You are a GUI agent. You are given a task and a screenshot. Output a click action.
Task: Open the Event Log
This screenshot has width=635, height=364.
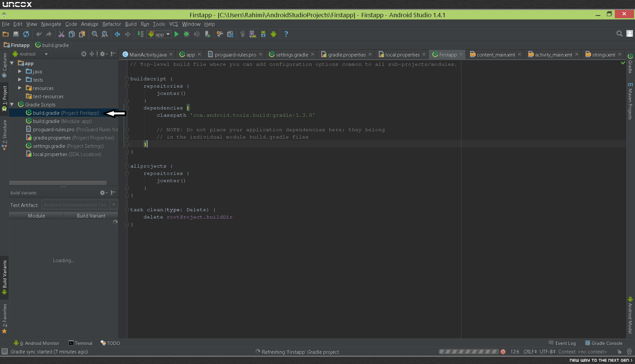tap(562, 343)
